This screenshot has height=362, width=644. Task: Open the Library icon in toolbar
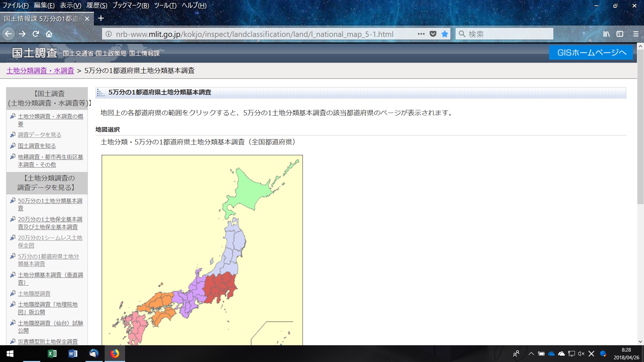pos(606,34)
